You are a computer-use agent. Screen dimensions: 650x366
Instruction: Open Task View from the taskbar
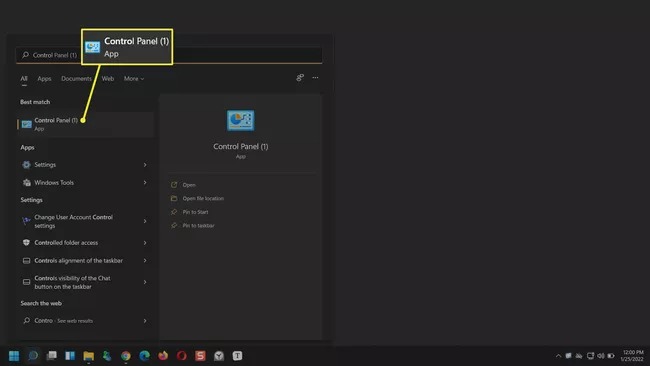(51, 356)
